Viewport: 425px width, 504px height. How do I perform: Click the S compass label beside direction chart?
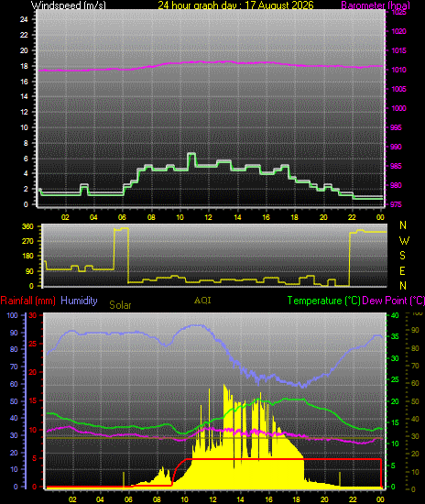click(402, 256)
